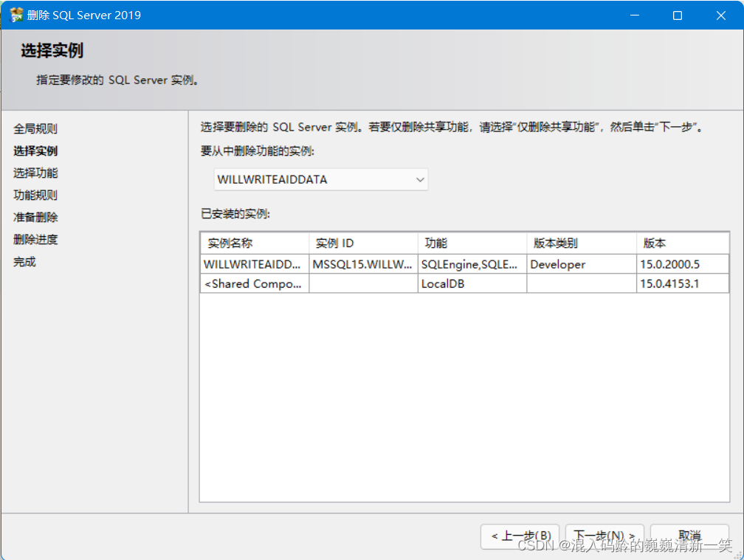Close the SQL Server 2019 removal window
The width and height of the screenshot is (744, 560).
[720, 15]
